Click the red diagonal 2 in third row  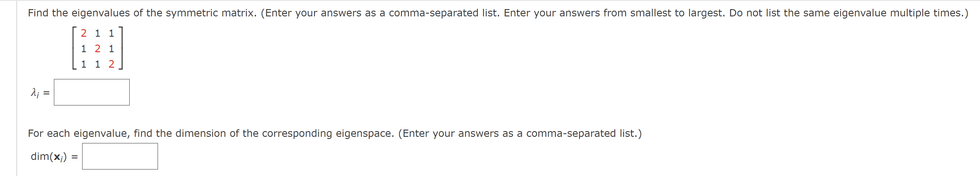(112, 64)
